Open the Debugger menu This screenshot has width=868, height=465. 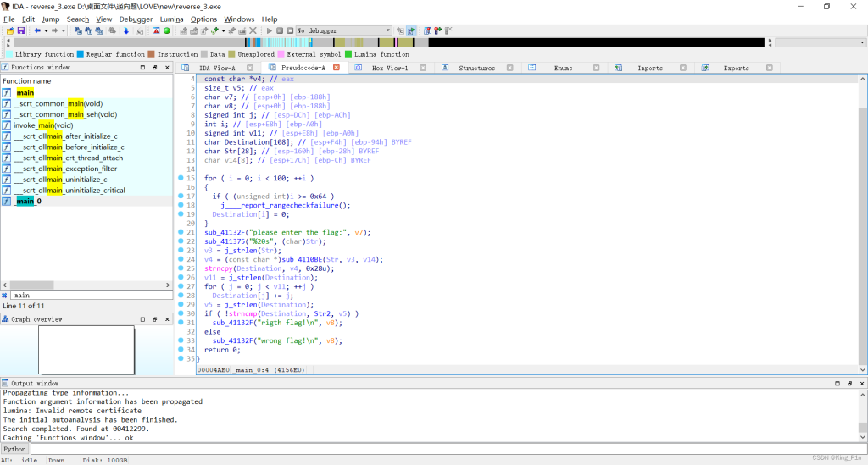click(x=136, y=19)
